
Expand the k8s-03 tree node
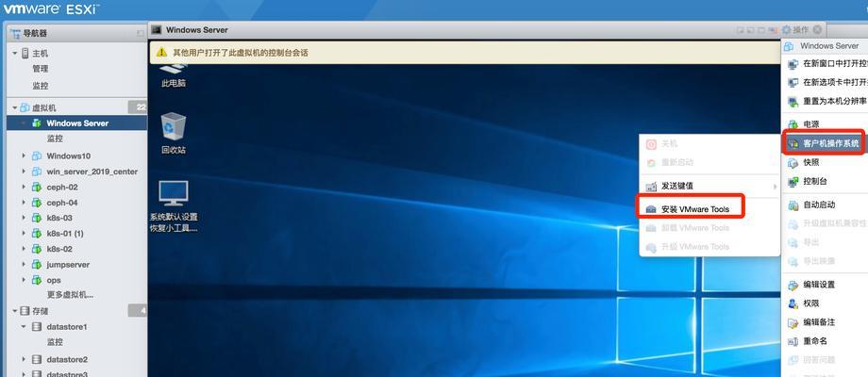click(24, 218)
